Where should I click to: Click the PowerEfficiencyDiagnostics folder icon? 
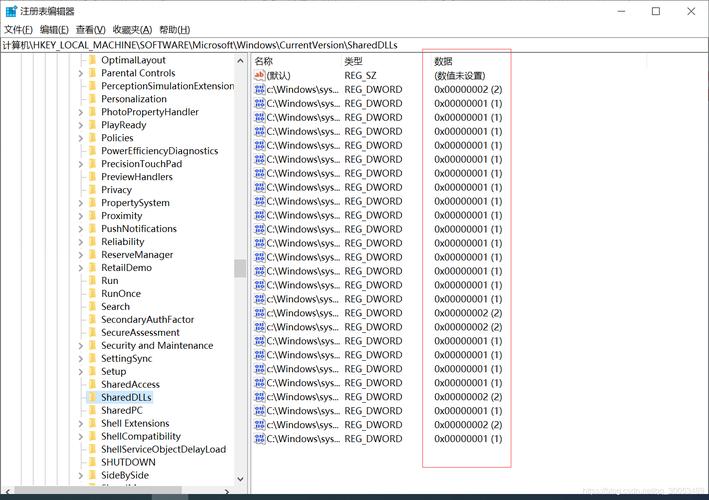pyautogui.click(x=93, y=151)
